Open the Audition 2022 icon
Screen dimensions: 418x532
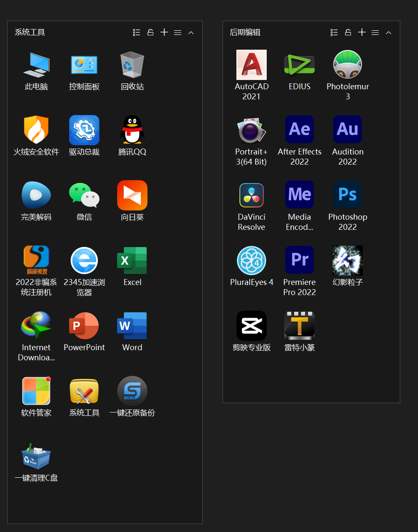348,130
